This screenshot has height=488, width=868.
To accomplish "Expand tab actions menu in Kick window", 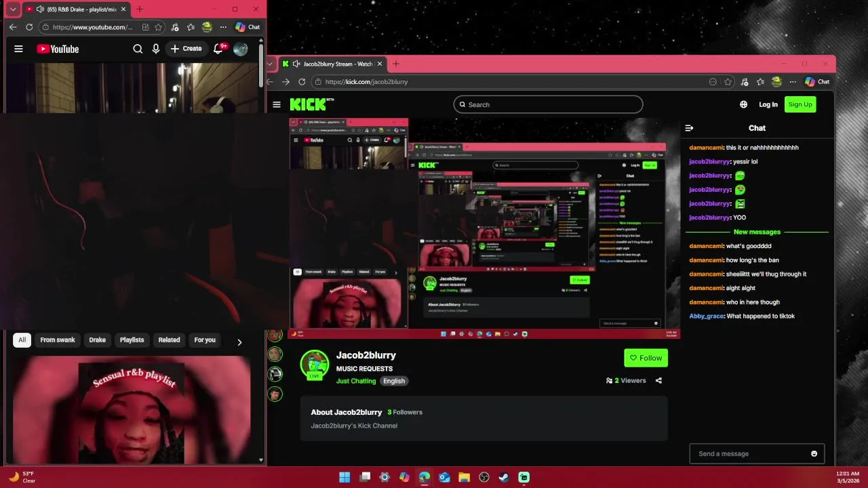I will pyautogui.click(x=270, y=64).
